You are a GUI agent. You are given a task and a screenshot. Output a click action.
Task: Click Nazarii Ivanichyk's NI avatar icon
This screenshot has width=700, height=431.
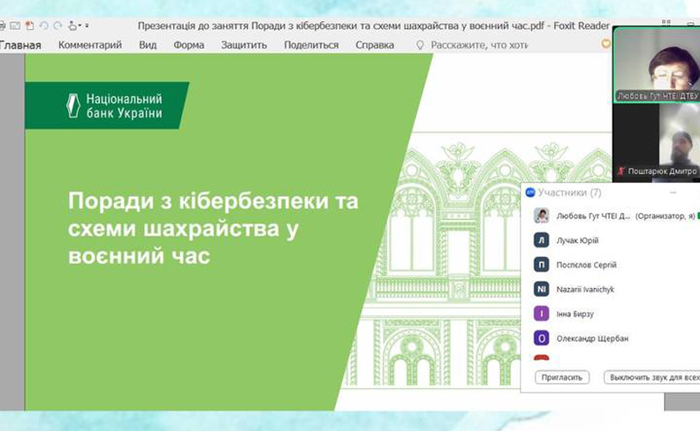[x=541, y=289]
